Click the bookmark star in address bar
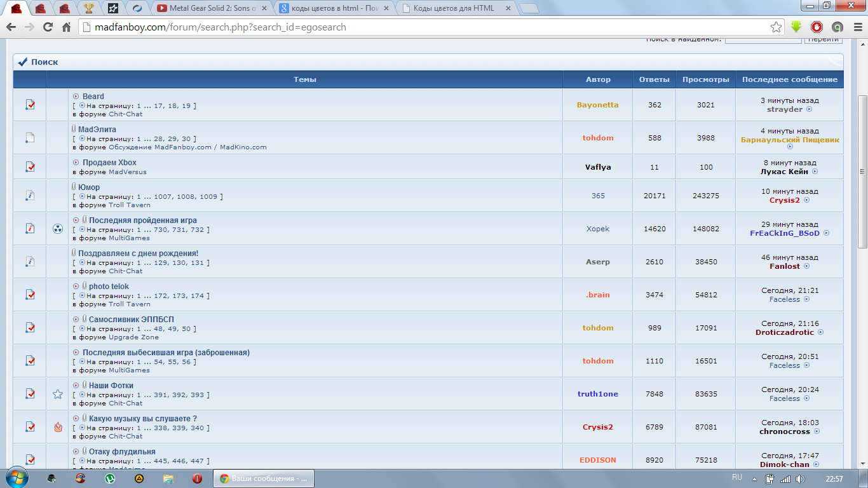The width and height of the screenshot is (868, 488). [x=776, y=27]
